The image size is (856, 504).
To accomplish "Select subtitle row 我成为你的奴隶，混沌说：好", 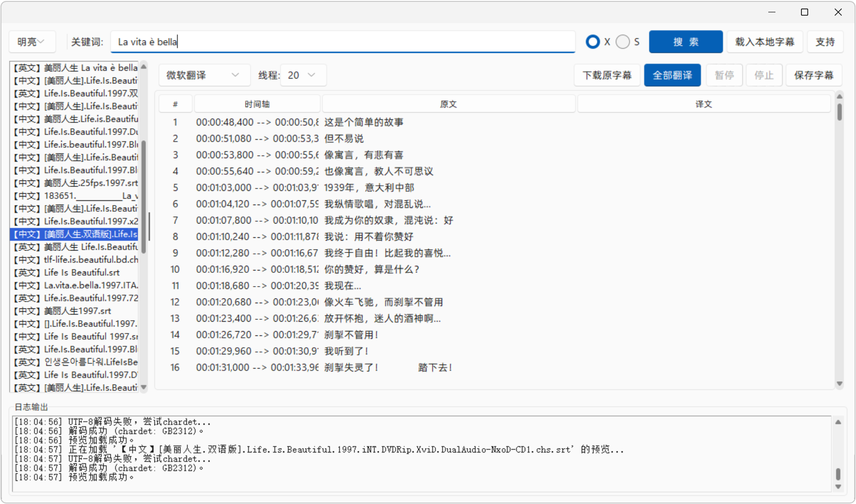I will (494, 220).
